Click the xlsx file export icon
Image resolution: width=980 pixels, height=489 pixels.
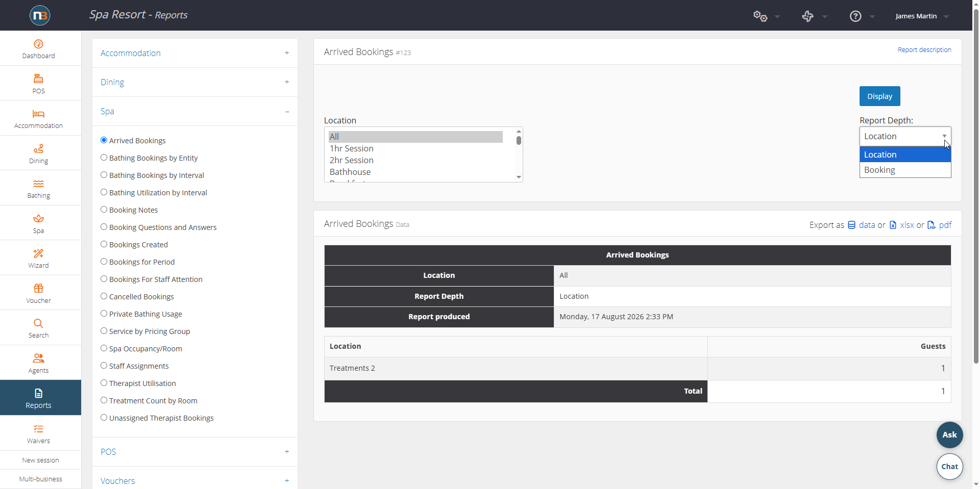(x=893, y=225)
